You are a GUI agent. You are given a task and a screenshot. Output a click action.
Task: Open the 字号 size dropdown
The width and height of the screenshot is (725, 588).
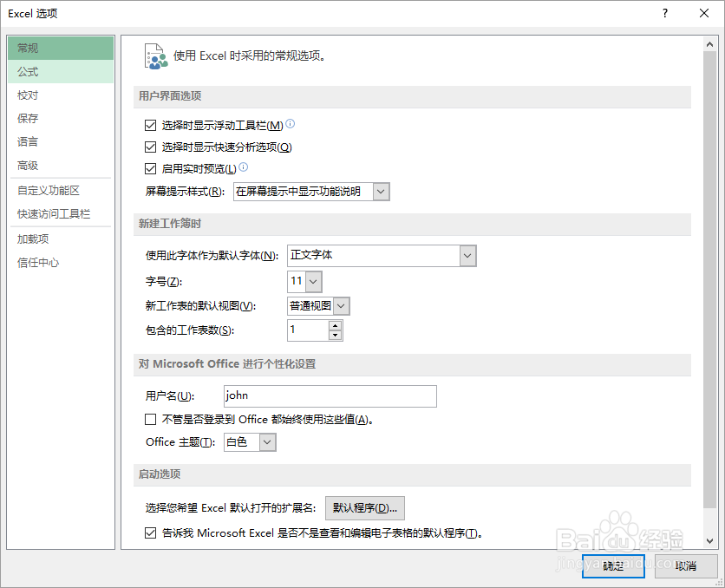pyautogui.click(x=315, y=281)
